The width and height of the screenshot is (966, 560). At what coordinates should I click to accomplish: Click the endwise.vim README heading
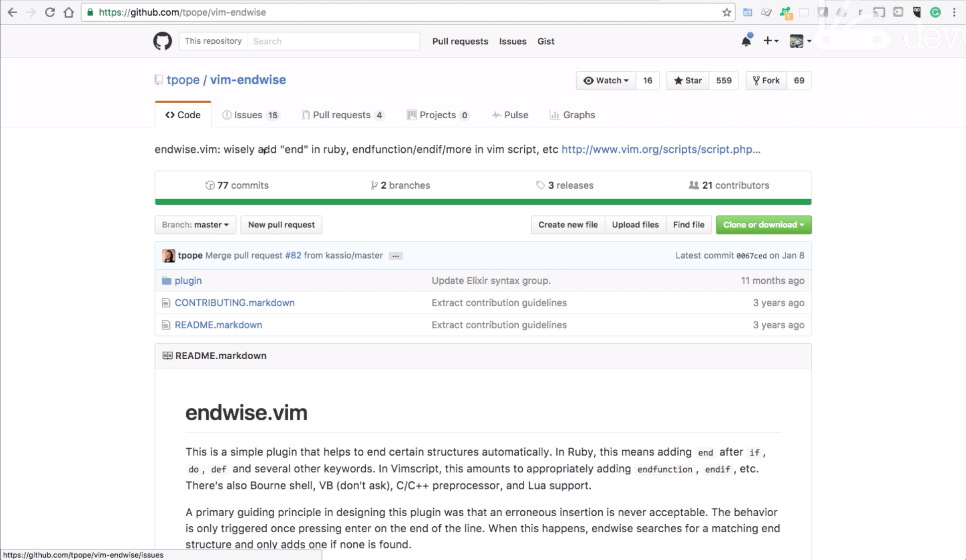[x=247, y=413]
